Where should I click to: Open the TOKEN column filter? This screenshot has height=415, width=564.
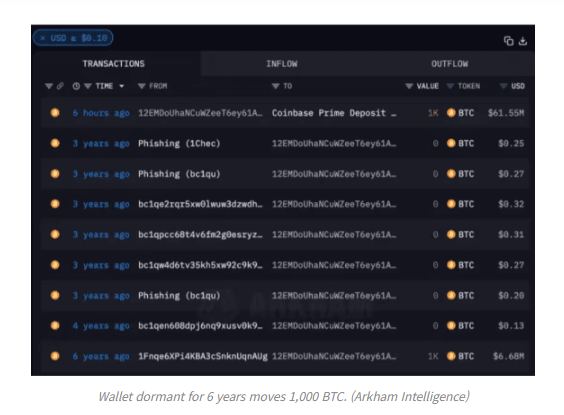[x=450, y=86]
